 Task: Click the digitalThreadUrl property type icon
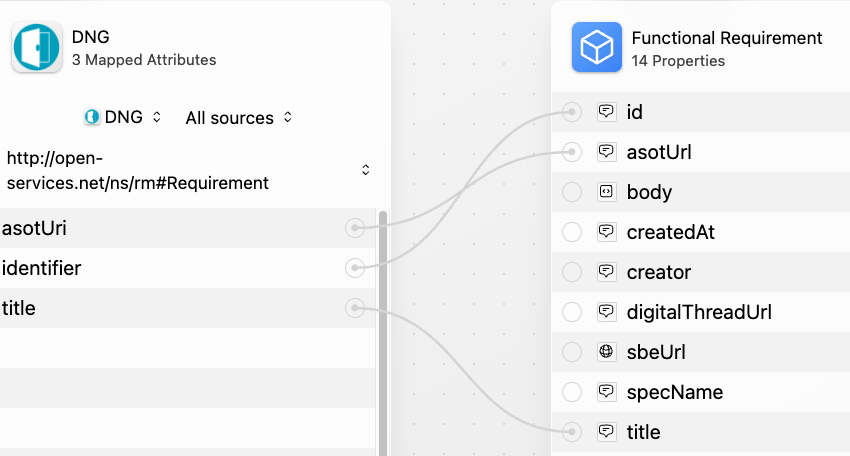(606, 312)
